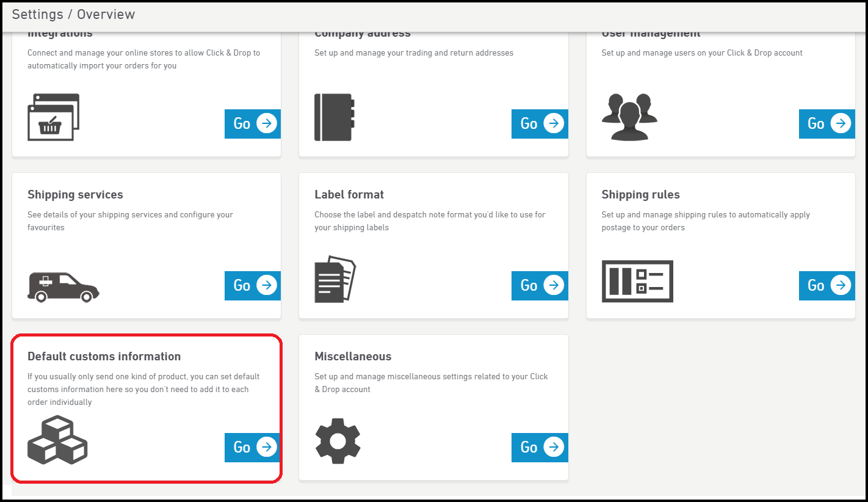Click the people group User management icon
Viewport: 868px width, 502px height.
[x=629, y=117]
